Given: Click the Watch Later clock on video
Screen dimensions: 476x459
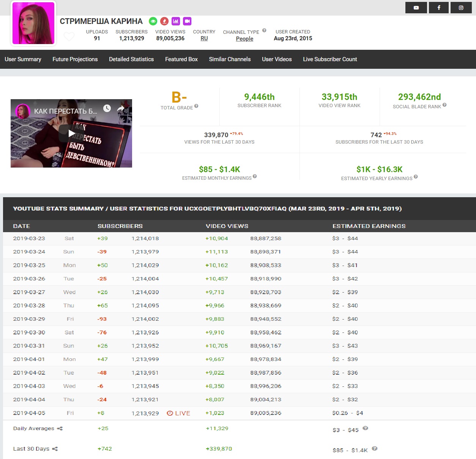Looking at the screenshot, I should pos(107,108).
